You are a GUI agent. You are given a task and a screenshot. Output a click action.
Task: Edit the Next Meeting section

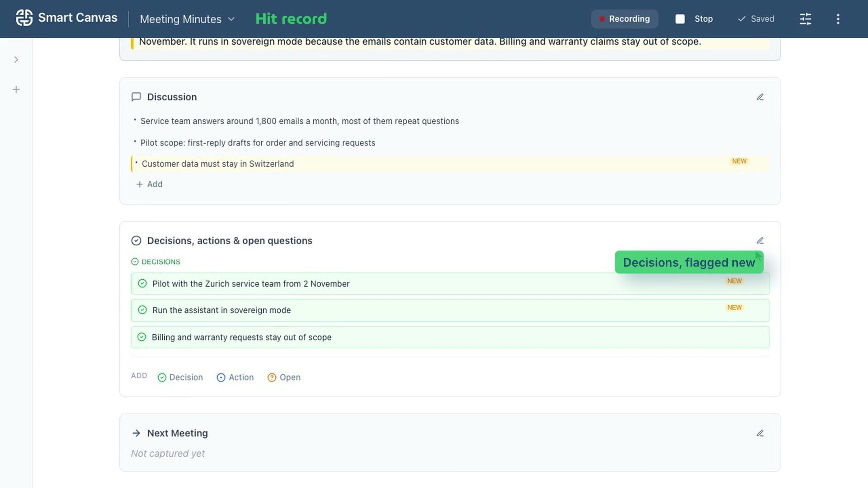(760, 433)
